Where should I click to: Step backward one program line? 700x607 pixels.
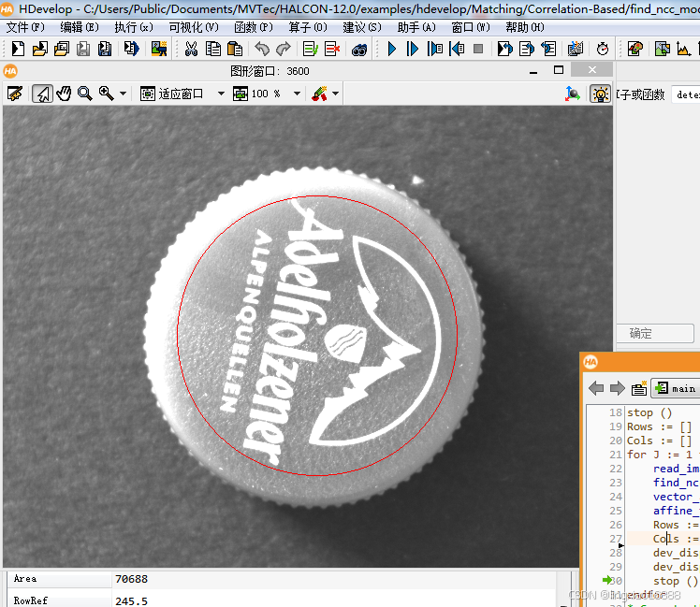click(457, 49)
